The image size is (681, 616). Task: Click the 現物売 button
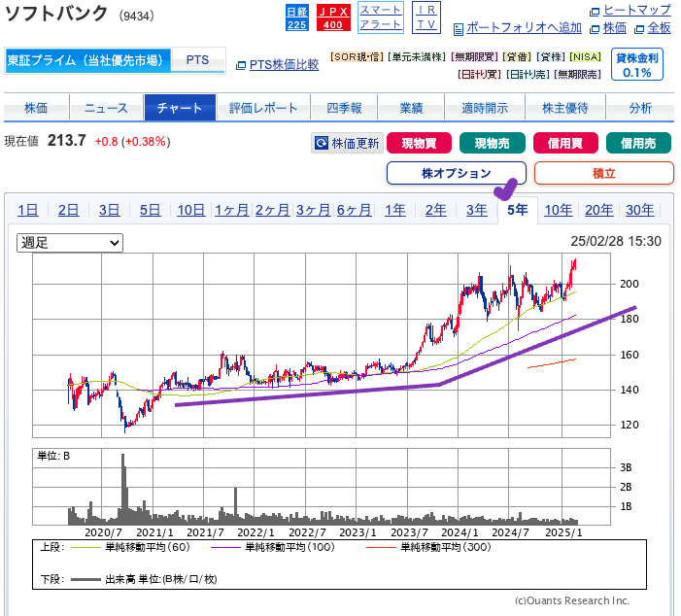pos(493,143)
